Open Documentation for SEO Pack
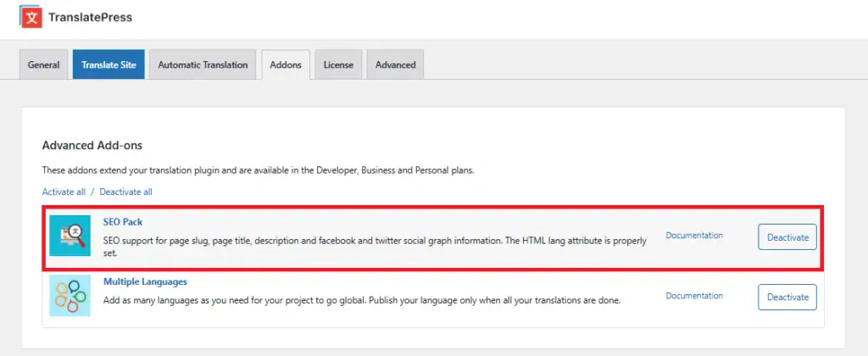The height and width of the screenshot is (356, 868). [694, 236]
